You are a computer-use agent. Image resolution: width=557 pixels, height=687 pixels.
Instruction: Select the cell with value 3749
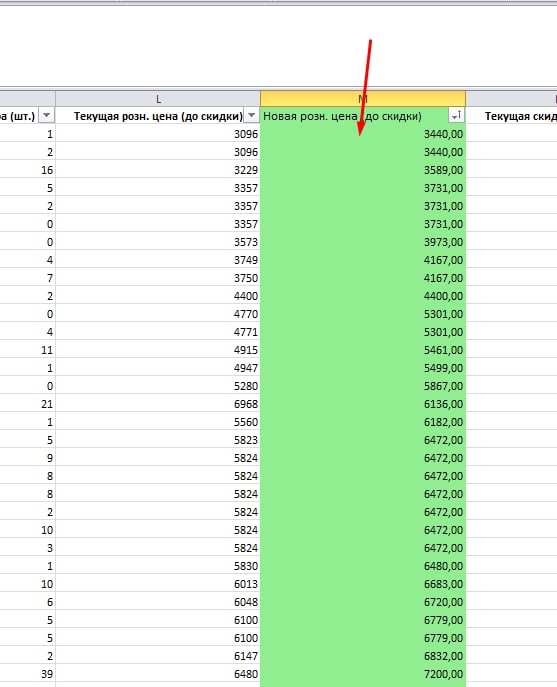click(158, 260)
